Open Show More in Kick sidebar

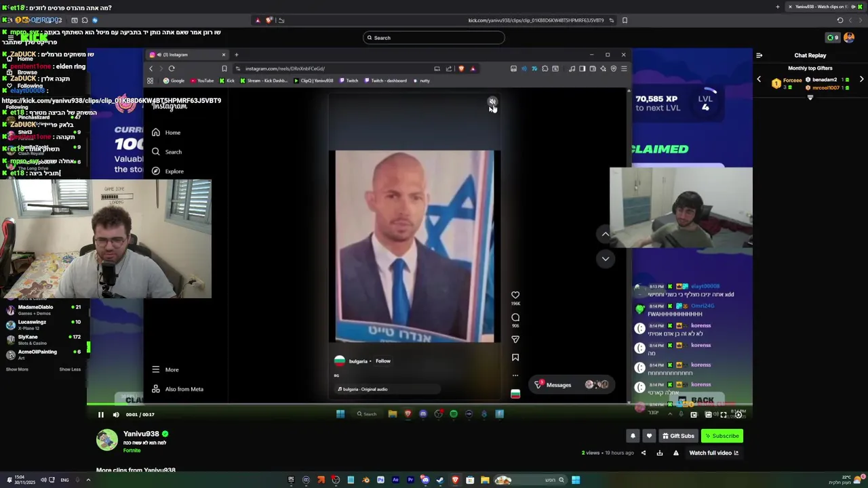[x=17, y=369]
